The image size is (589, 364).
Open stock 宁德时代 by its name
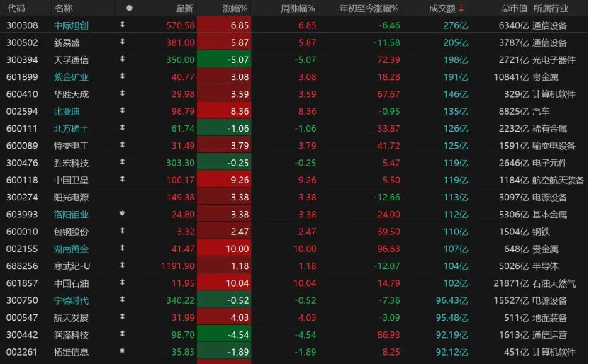click(x=71, y=300)
